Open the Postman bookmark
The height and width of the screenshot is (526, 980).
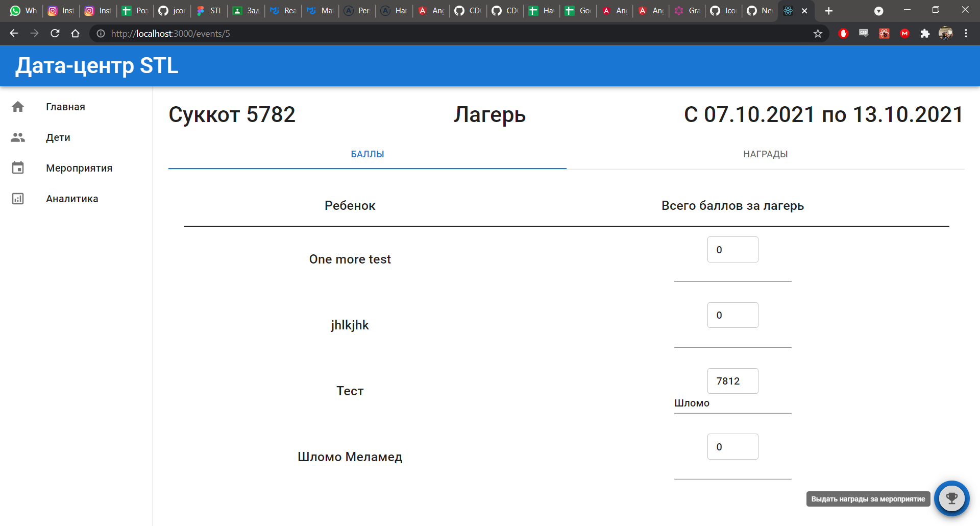(x=134, y=10)
